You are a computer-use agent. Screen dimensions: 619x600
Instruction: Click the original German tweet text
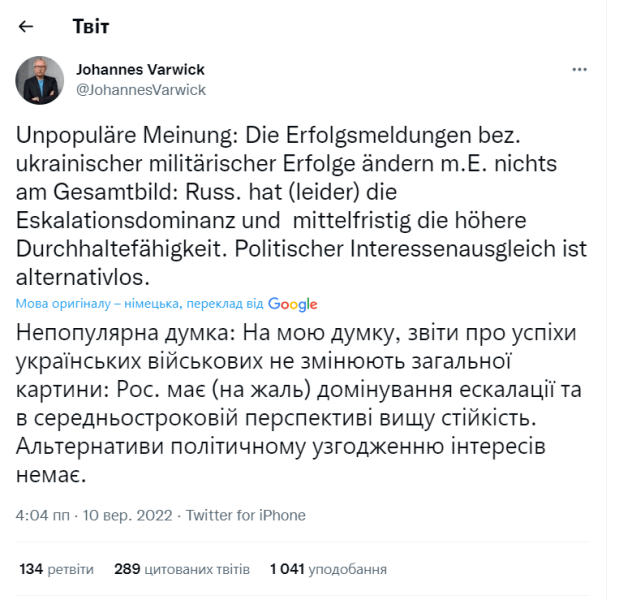(x=300, y=205)
